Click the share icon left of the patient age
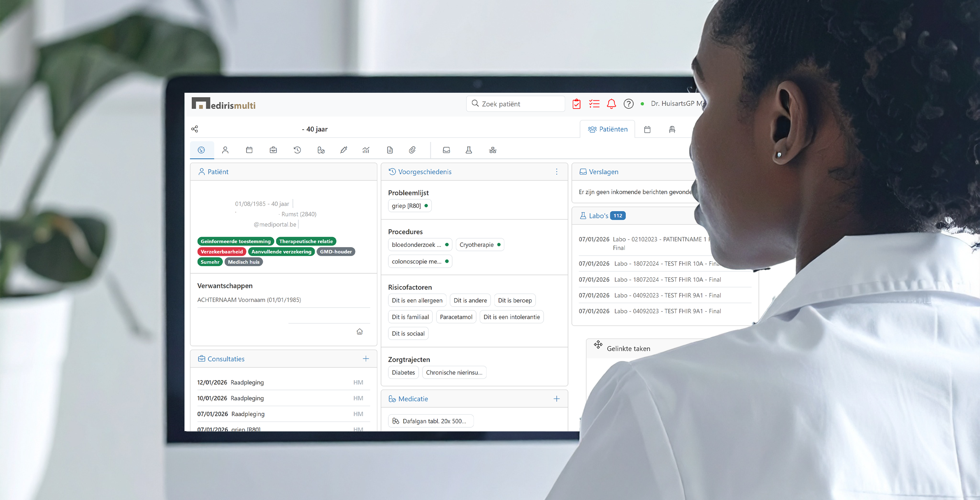This screenshot has height=500, width=980. tap(195, 129)
